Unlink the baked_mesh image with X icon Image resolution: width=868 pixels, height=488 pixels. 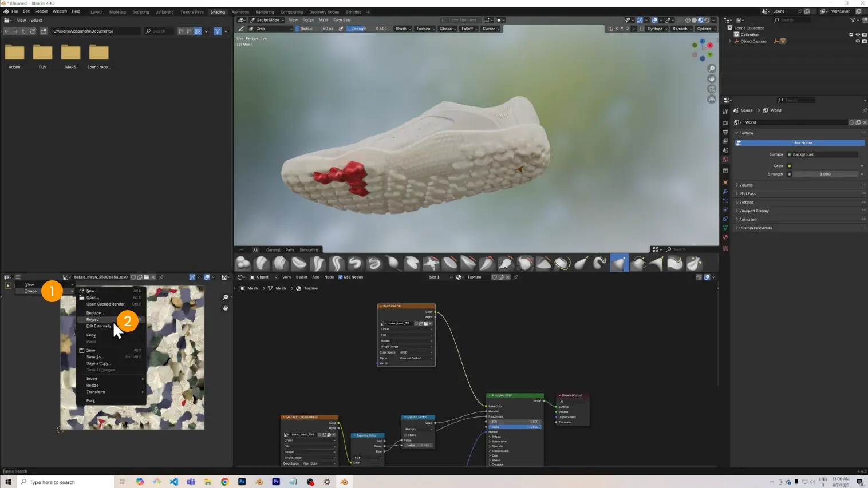pyautogui.click(x=153, y=277)
